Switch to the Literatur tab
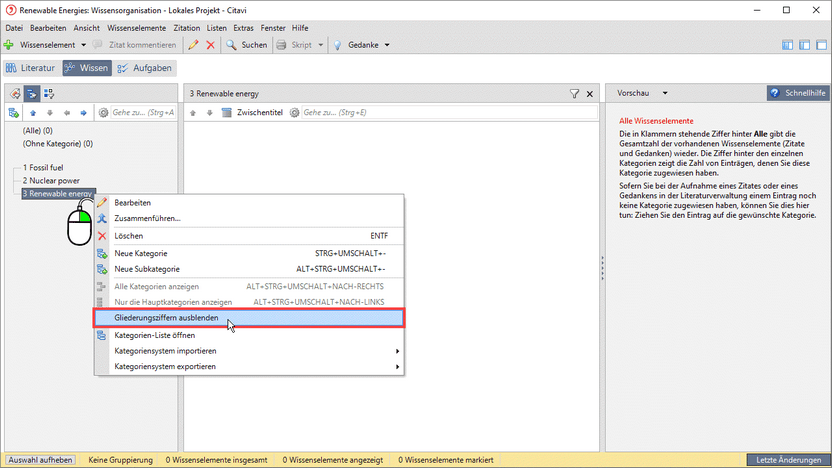This screenshot has width=832, height=468. point(31,68)
